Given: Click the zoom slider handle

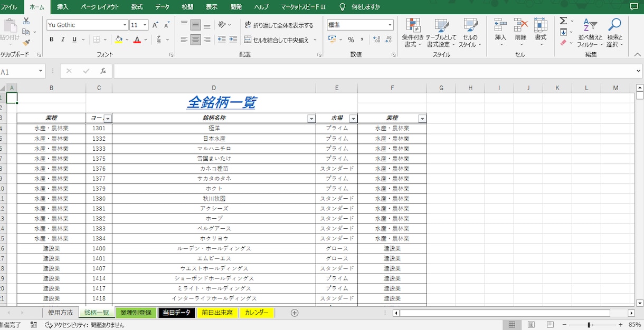Looking at the screenshot, I should (x=589, y=325).
